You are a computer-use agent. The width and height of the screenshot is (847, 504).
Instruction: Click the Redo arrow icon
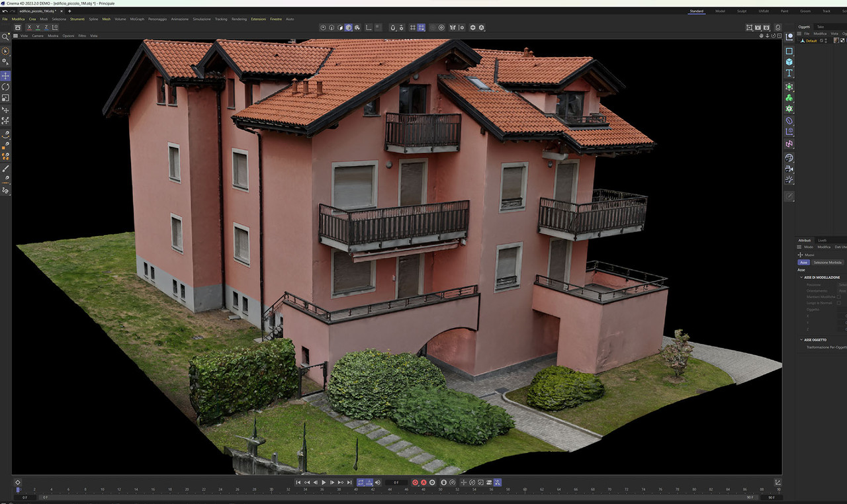coord(14,11)
